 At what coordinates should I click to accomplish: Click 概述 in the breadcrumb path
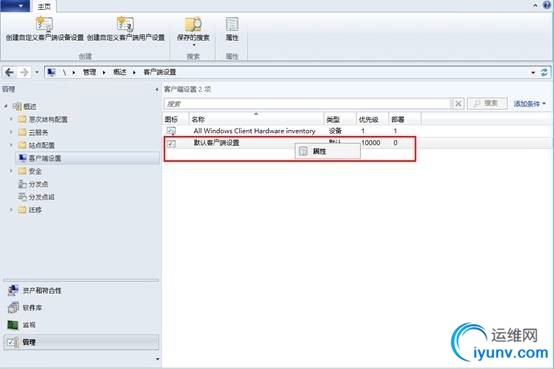click(120, 72)
